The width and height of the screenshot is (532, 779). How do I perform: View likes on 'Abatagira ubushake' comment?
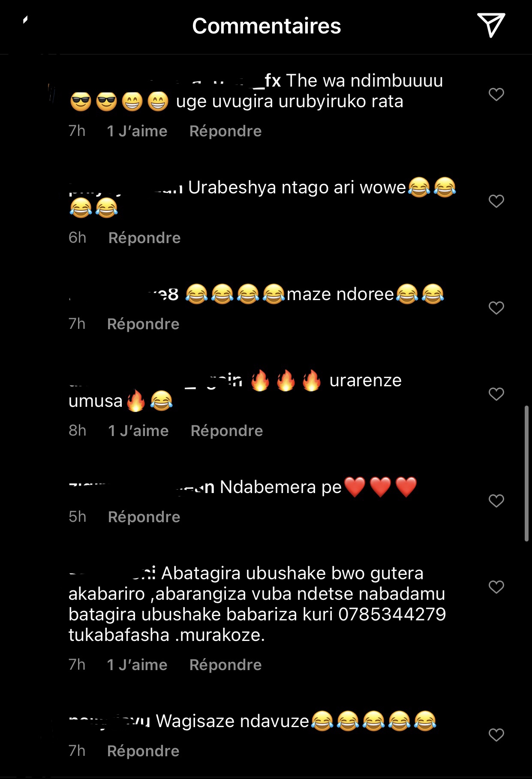tap(137, 665)
